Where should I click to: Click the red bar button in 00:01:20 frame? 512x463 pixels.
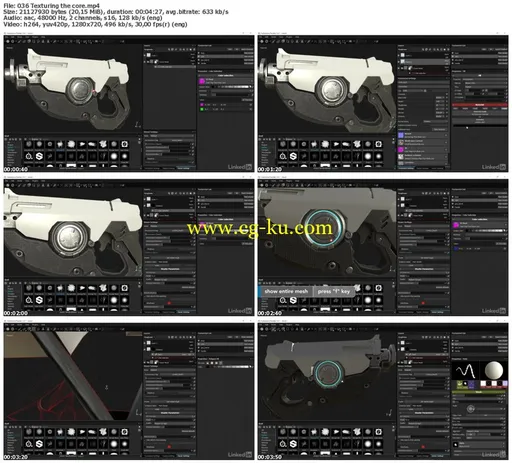[479, 105]
